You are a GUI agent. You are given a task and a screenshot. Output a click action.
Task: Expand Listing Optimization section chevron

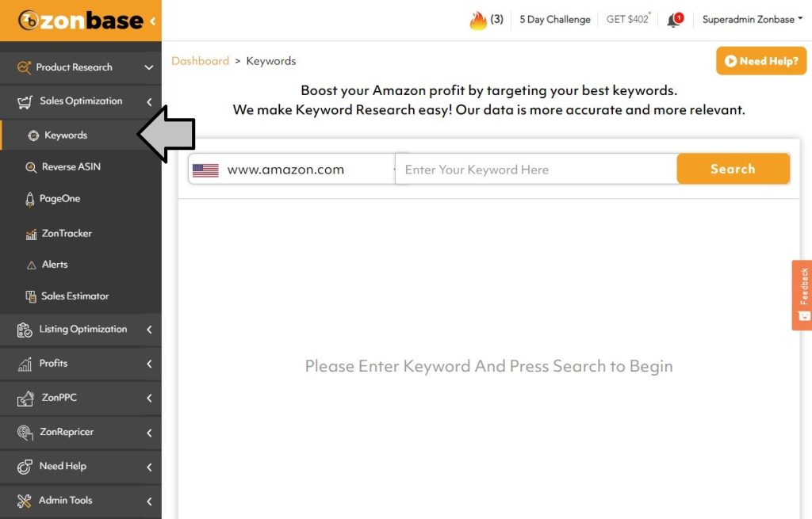149,330
